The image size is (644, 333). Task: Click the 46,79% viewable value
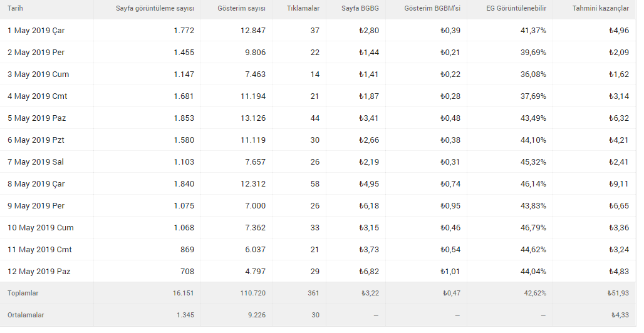pyautogui.click(x=533, y=227)
